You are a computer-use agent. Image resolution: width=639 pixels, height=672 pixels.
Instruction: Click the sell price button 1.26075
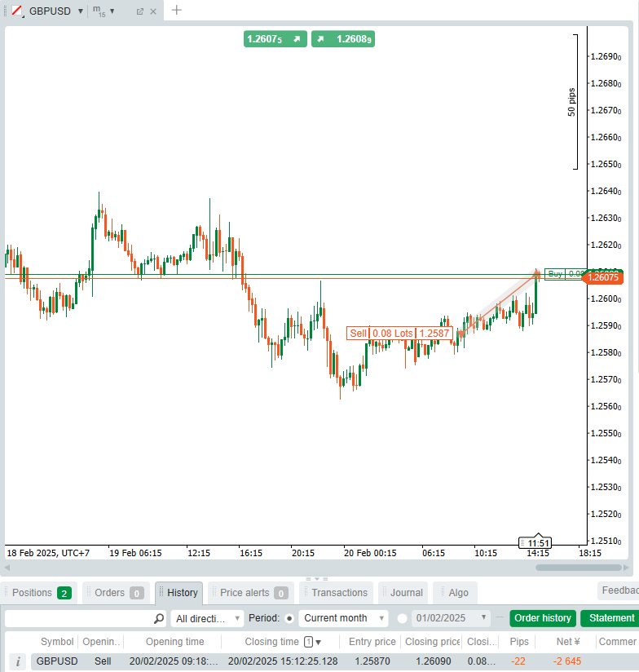[x=275, y=39]
